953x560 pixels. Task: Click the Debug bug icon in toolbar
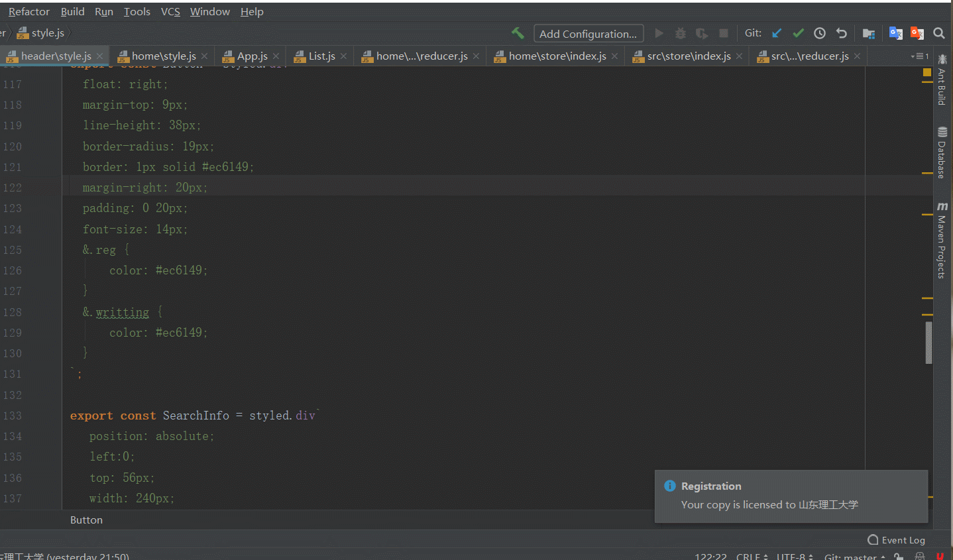[680, 33]
